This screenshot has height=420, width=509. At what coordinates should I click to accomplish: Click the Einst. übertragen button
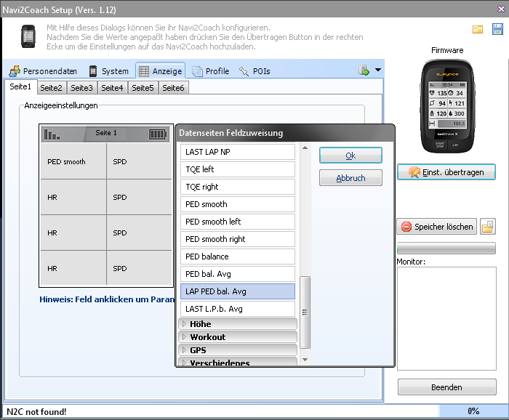click(446, 172)
